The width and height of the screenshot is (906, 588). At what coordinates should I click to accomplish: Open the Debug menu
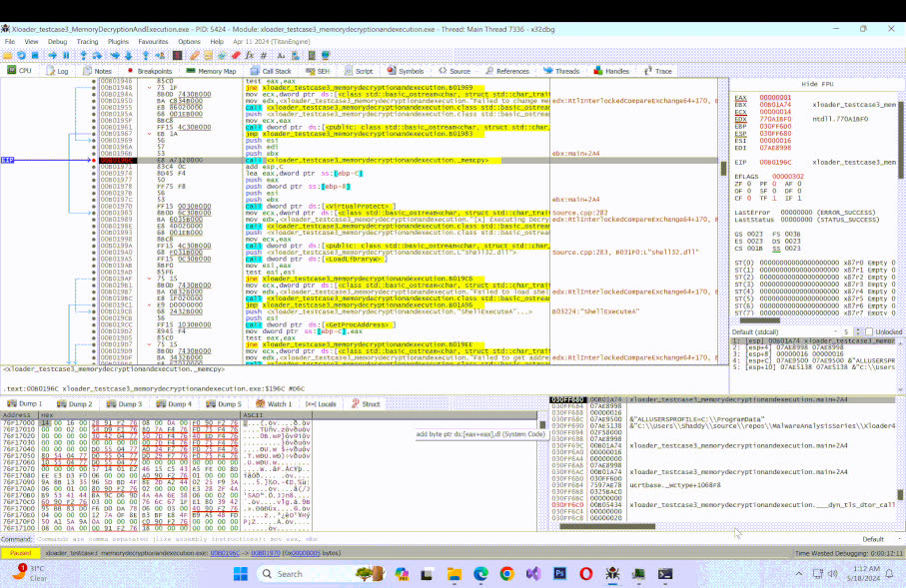pyautogui.click(x=57, y=42)
